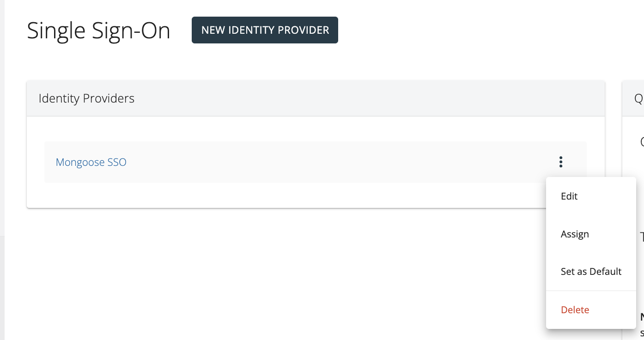Click the empty middle of the Mongoose SSO row
Image resolution: width=644 pixels, height=340 pixels.
point(323,162)
